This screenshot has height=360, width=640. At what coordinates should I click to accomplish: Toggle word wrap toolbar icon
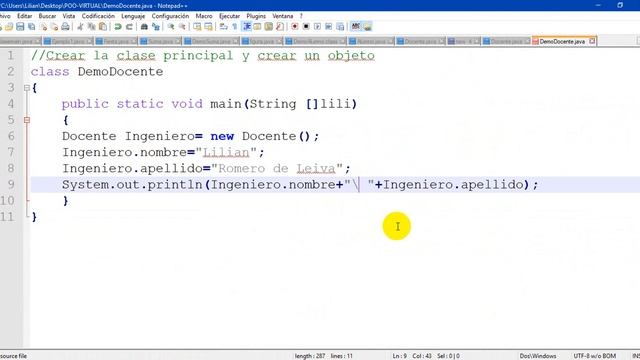coord(224,27)
